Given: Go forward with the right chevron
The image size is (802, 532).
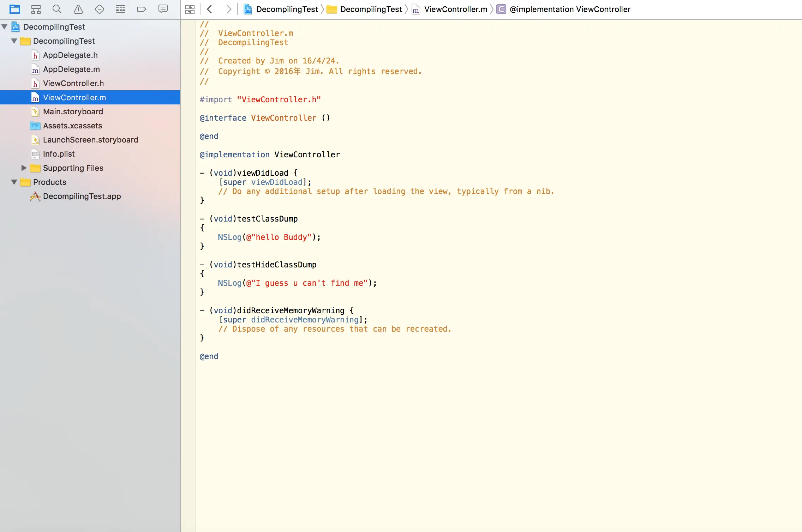Looking at the screenshot, I should 229,9.
